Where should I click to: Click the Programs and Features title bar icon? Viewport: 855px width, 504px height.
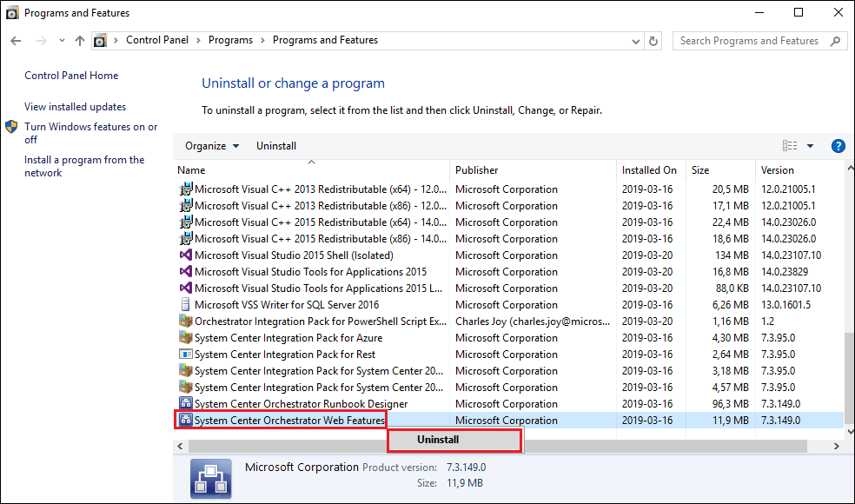[11, 13]
